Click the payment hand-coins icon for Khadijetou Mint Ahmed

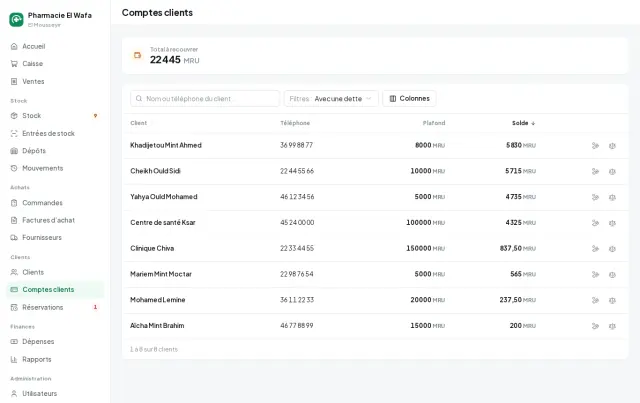point(595,146)
